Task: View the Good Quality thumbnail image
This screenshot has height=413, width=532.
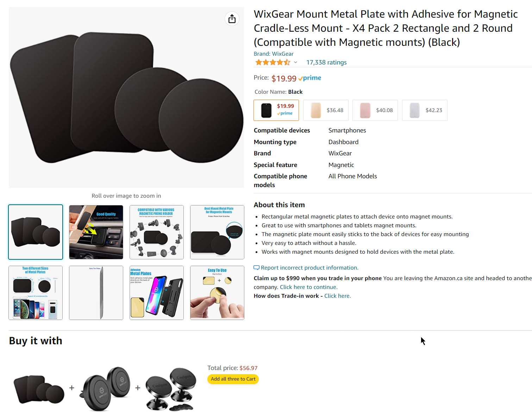Action: [x=96, y=232]
